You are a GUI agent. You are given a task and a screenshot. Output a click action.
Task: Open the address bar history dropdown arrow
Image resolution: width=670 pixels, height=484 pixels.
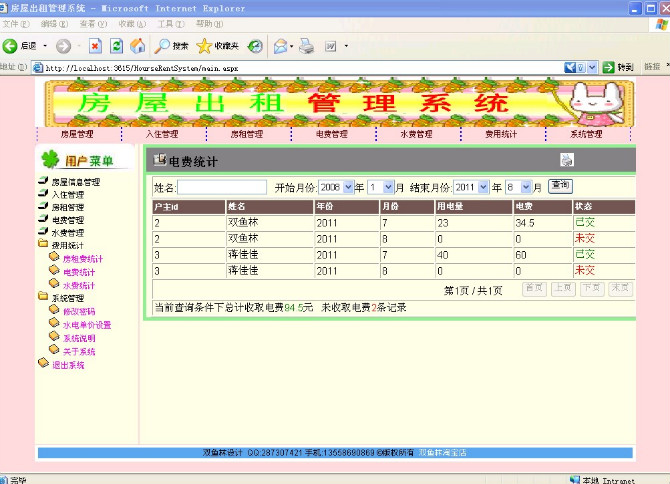592,67
